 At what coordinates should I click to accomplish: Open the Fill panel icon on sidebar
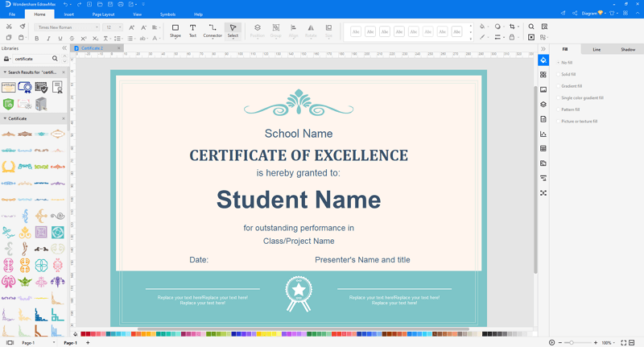click(x=543, y=60)
